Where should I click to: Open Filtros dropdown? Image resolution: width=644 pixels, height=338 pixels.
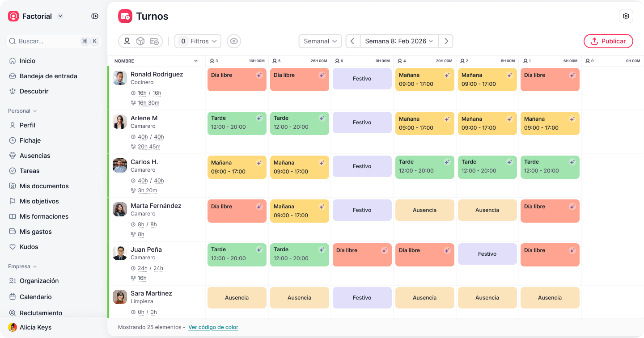pos(198,41)
